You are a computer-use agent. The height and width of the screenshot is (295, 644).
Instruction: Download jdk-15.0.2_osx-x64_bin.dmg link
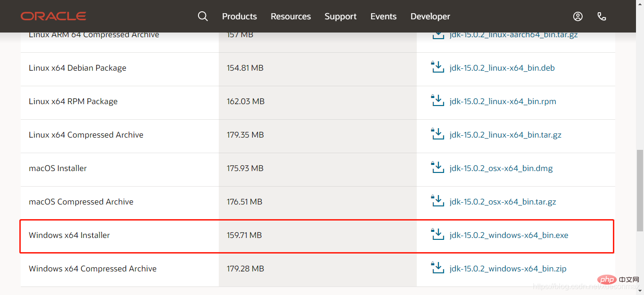click(501, 168)
